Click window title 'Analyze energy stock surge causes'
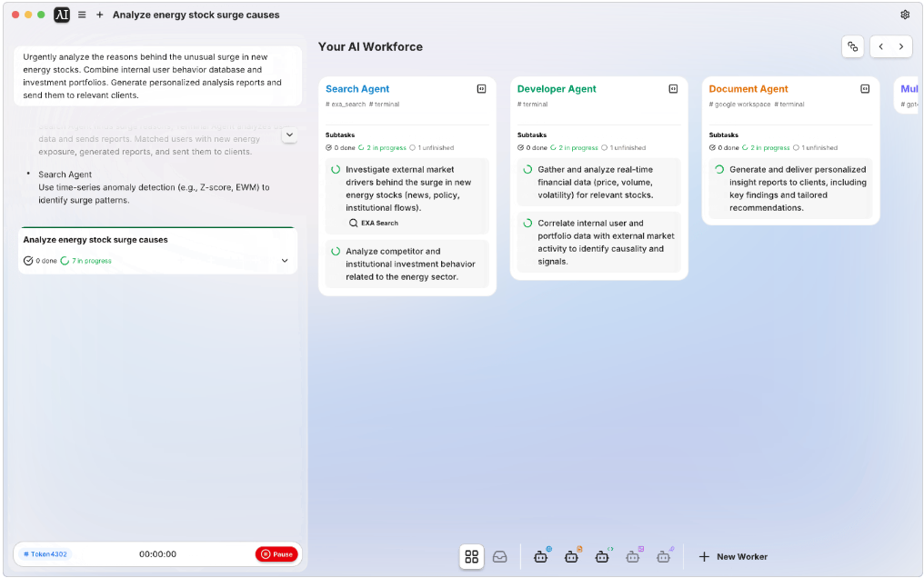 [196, 15]
